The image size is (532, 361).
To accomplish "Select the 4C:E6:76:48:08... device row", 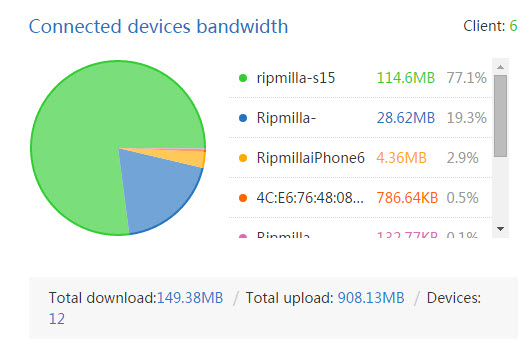I will (x=360, y=198).
